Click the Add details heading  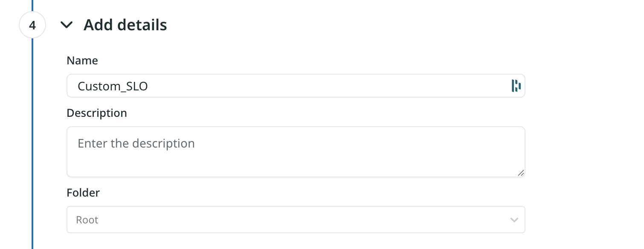tap(125, 25)
